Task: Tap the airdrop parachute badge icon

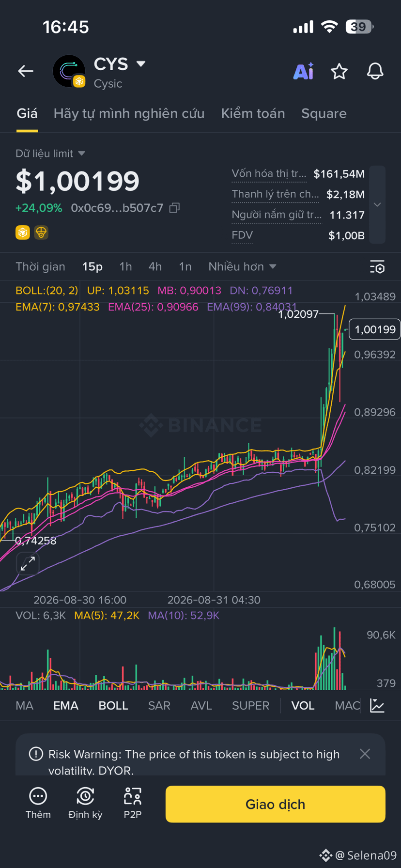Action: click(x=41, y=232)
